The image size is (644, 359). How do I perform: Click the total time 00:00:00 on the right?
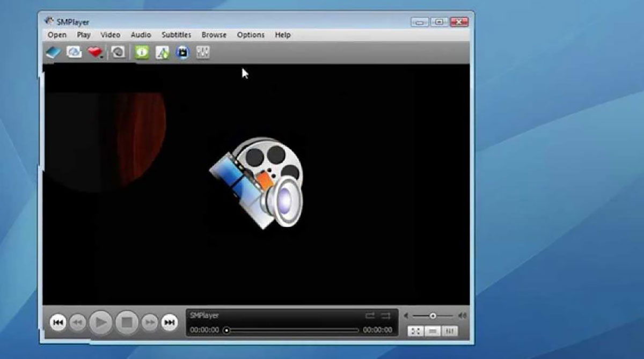point(378,330)
